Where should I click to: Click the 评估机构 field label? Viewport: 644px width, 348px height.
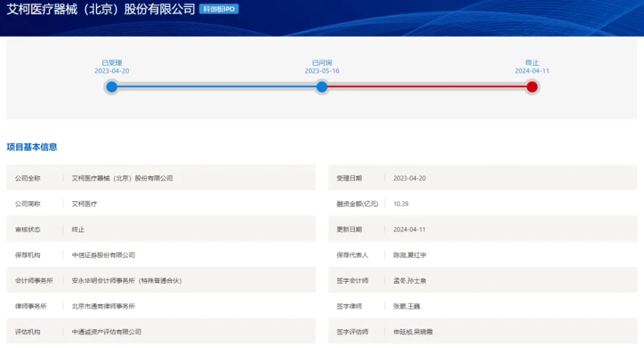click(x=28, y=331)
